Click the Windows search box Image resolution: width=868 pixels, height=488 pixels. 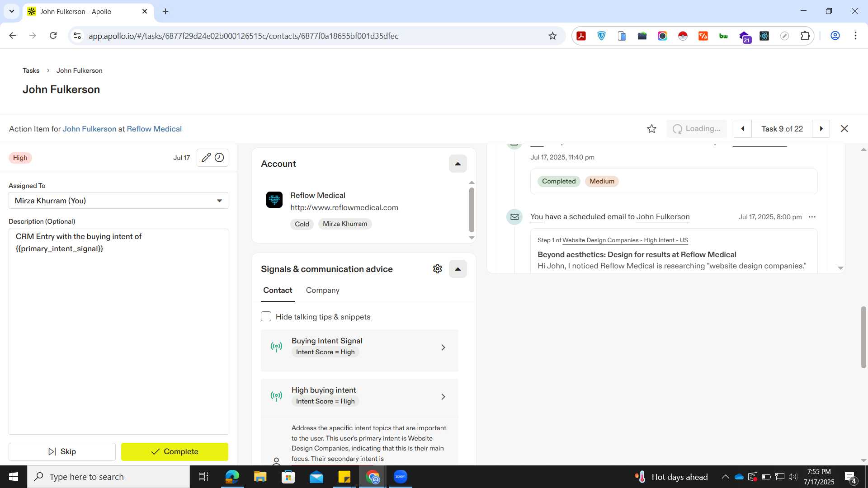108,477
